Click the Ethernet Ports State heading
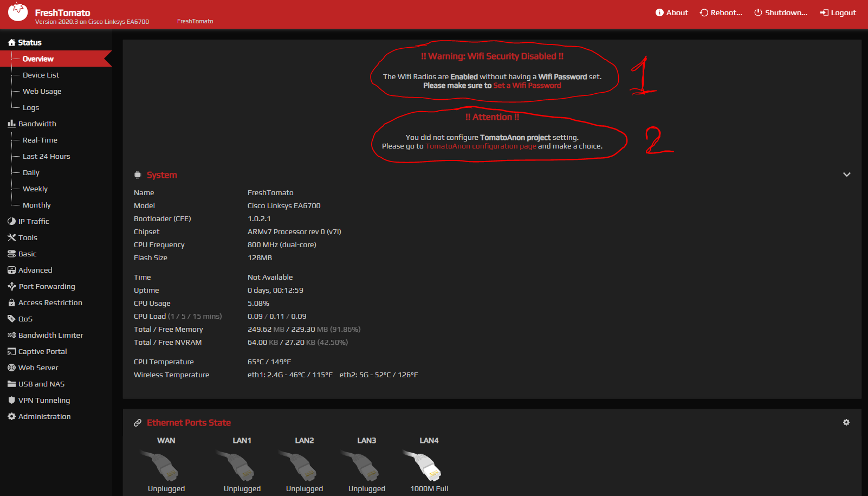This screenshot has width=868, height=496. click(x=189, y=423)
